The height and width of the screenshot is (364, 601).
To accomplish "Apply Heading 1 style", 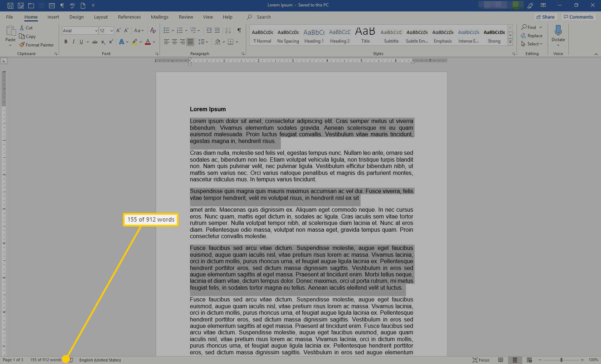I will click(314, 35).
